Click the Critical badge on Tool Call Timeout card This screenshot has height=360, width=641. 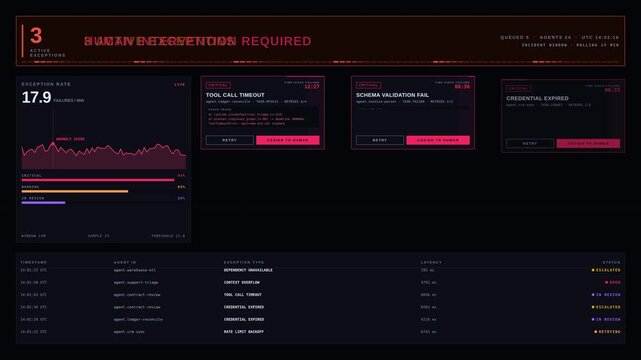pos(218,85)
